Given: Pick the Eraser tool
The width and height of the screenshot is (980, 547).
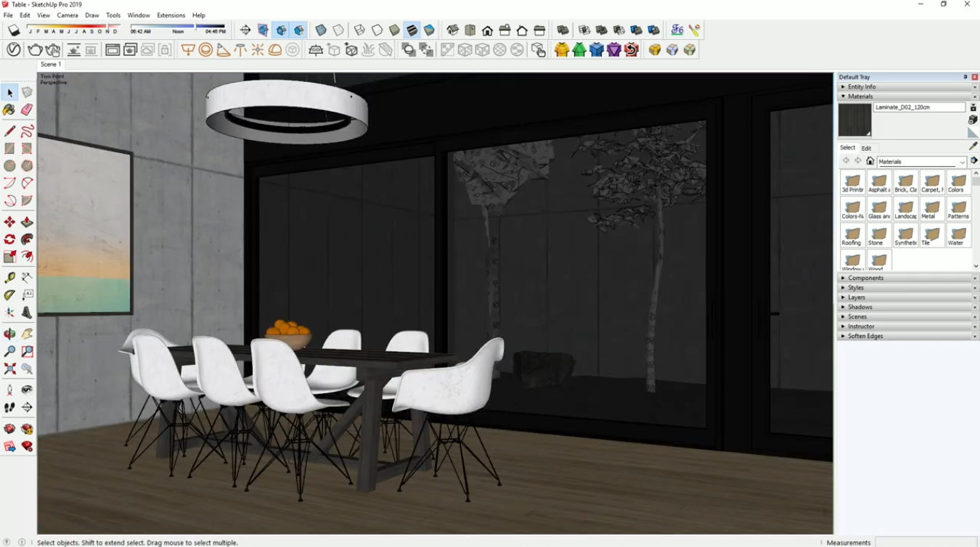Looking at the screenshot, I should pyautogui.click(x=27, y=110).
